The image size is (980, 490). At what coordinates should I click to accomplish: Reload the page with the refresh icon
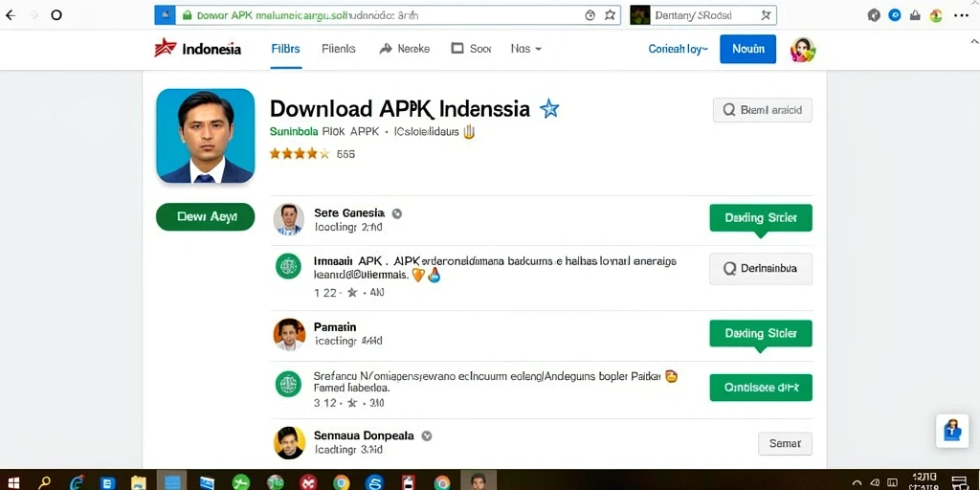[56, 15]
